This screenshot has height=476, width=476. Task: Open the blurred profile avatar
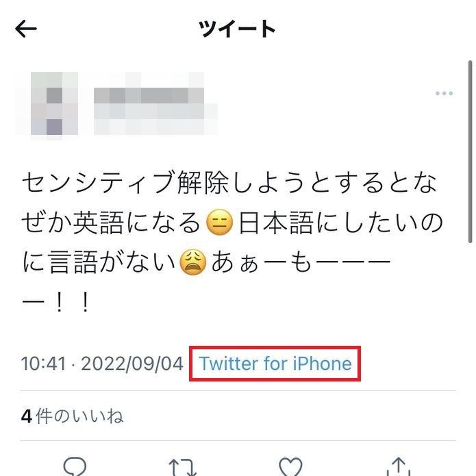55,103
